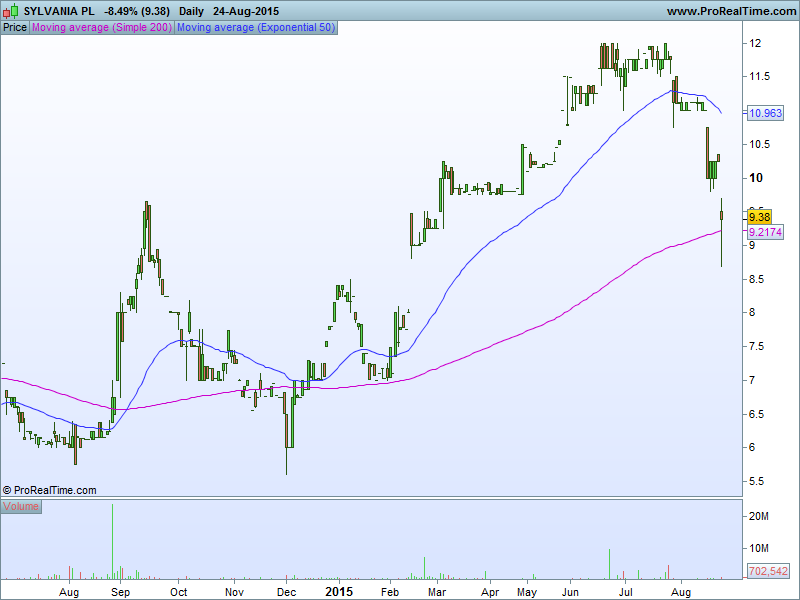800x600 pixels.
Task: Click the © ProRealTime.com watermark
Action: click(x=50, y=490)
